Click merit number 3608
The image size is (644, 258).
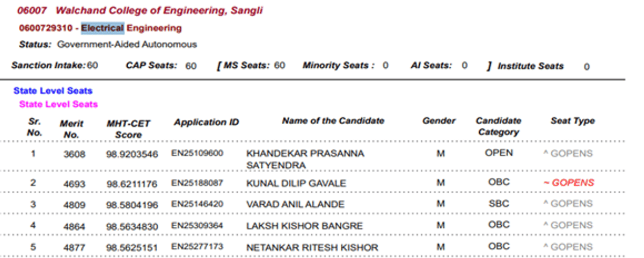[x=74, y=154]
